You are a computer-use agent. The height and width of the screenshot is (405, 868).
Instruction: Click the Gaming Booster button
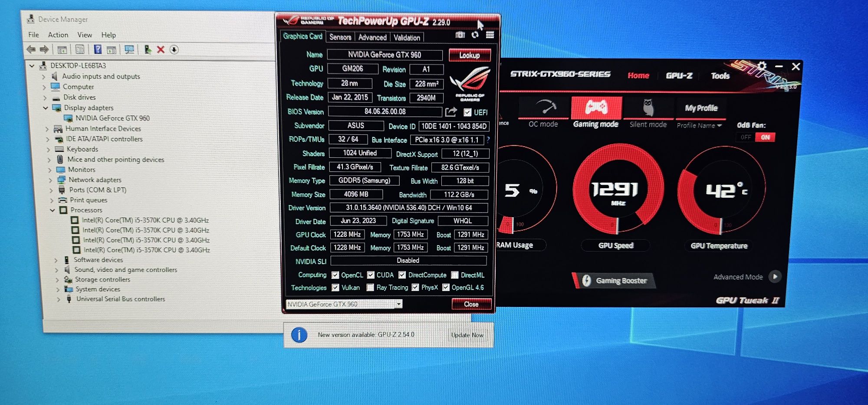pyautogui.click(x=615, y=281)
